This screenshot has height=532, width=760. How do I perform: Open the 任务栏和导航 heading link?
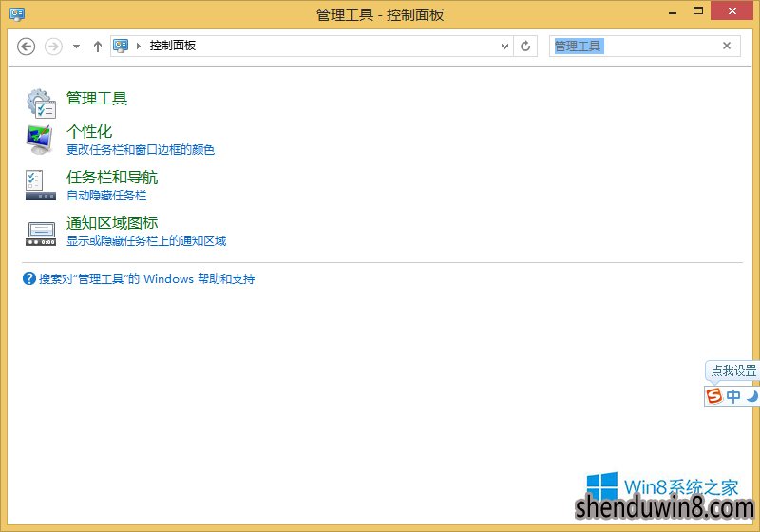click(x=112, y=178)
